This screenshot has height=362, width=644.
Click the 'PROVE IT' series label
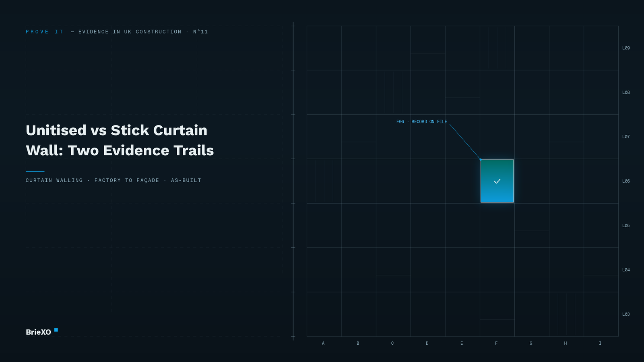pyautogui.click(x=45, y=32)
